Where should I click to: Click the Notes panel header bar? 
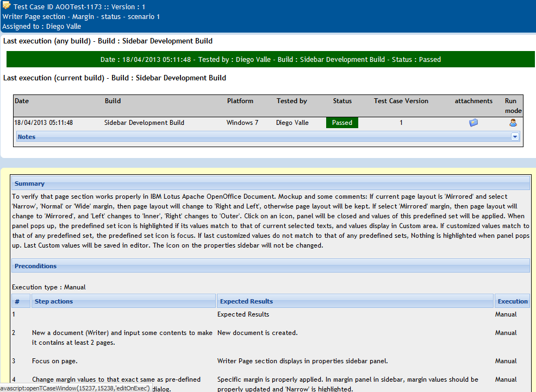coord(268,137)
